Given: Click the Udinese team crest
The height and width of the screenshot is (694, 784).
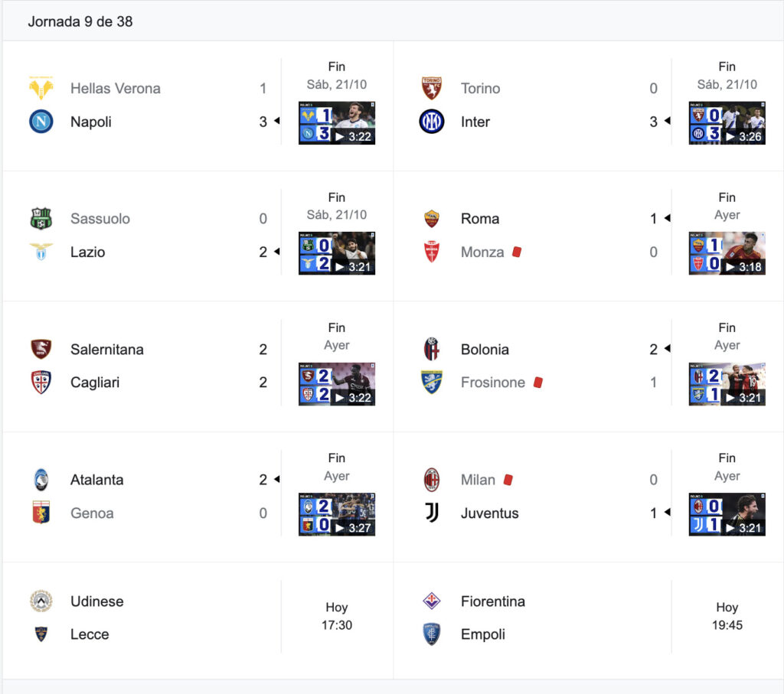Looking at the screenshot, I should [41, 601].
